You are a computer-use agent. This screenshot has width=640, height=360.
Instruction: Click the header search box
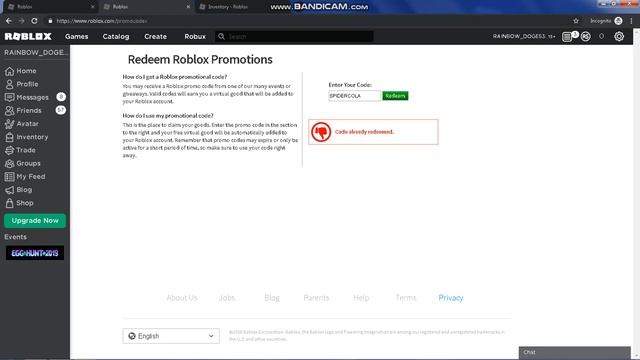click(294, 36)
